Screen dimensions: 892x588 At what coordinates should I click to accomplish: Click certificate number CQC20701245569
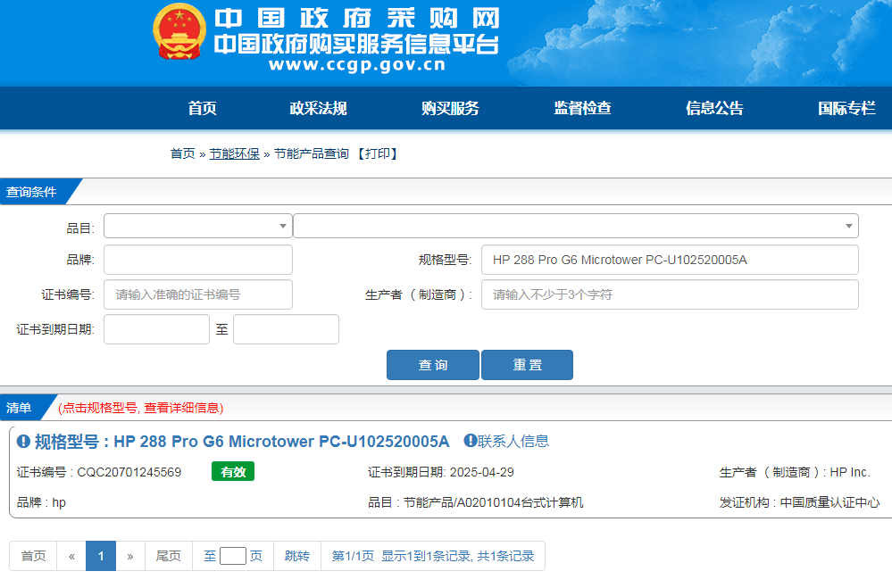129,472
